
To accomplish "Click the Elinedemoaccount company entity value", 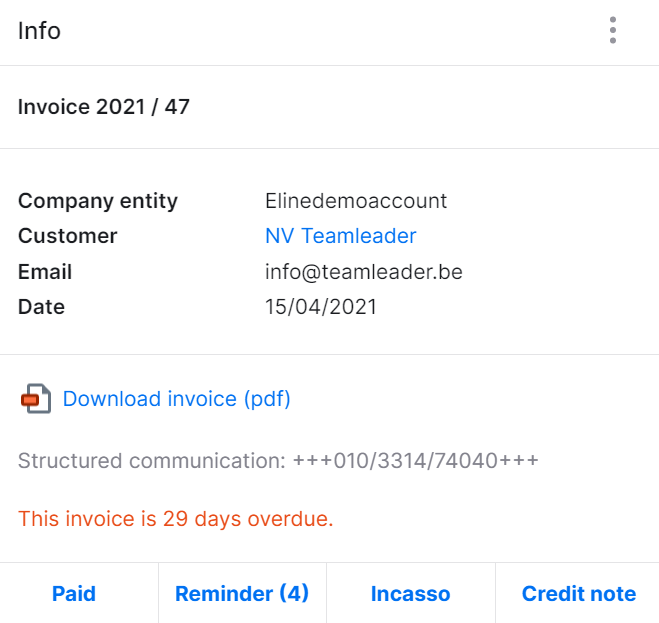I will (356, 201).
